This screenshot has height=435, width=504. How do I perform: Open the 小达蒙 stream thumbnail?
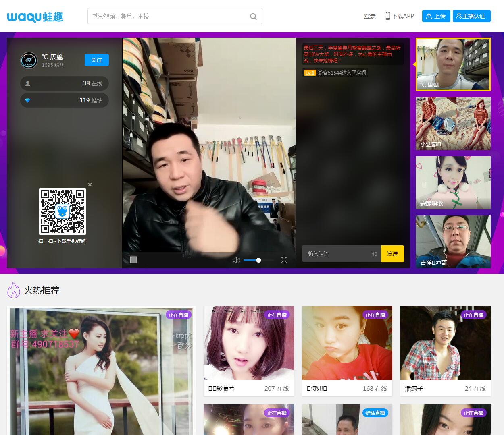pyautogui.click(x=453, y=124)
